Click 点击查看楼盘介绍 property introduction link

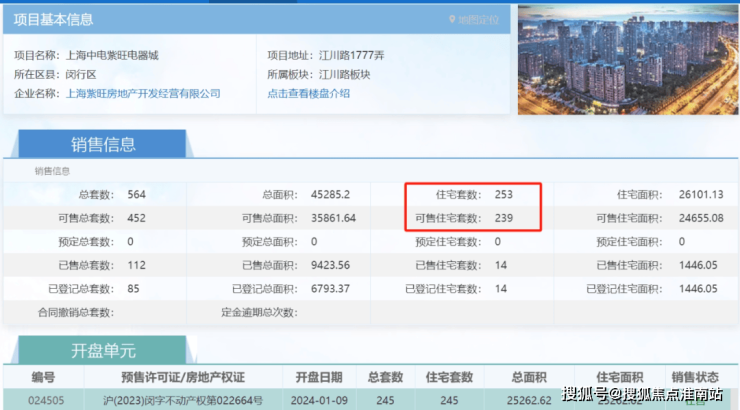(308, 93)
